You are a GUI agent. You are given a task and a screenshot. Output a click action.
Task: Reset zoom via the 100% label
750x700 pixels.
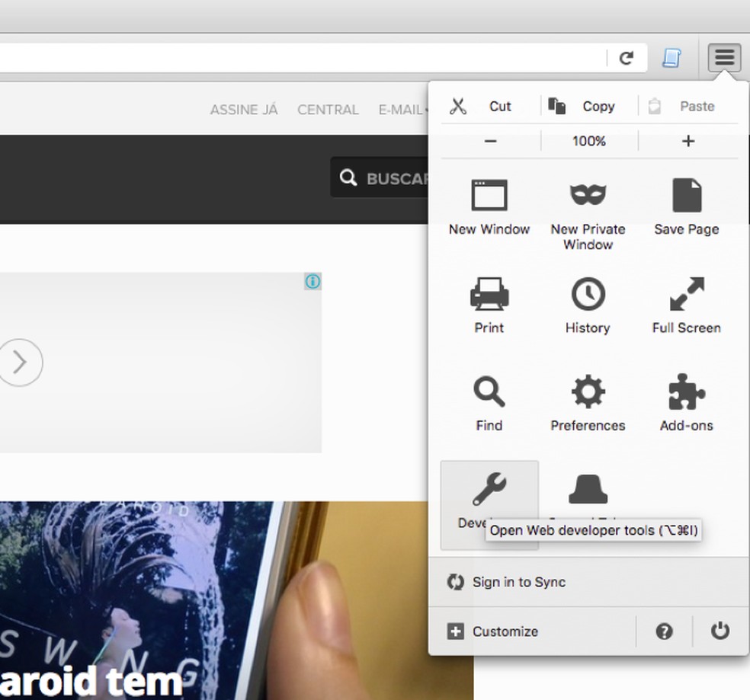pos(589,141)
